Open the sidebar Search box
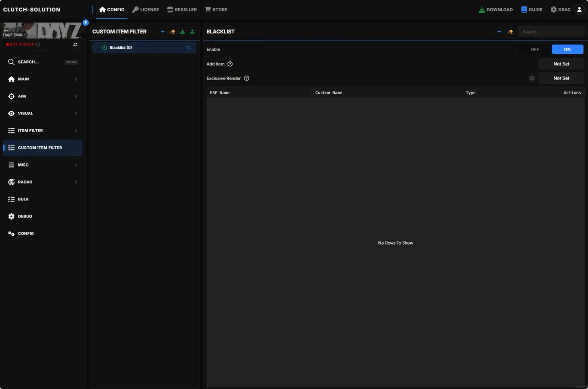 tap(43, 62)
